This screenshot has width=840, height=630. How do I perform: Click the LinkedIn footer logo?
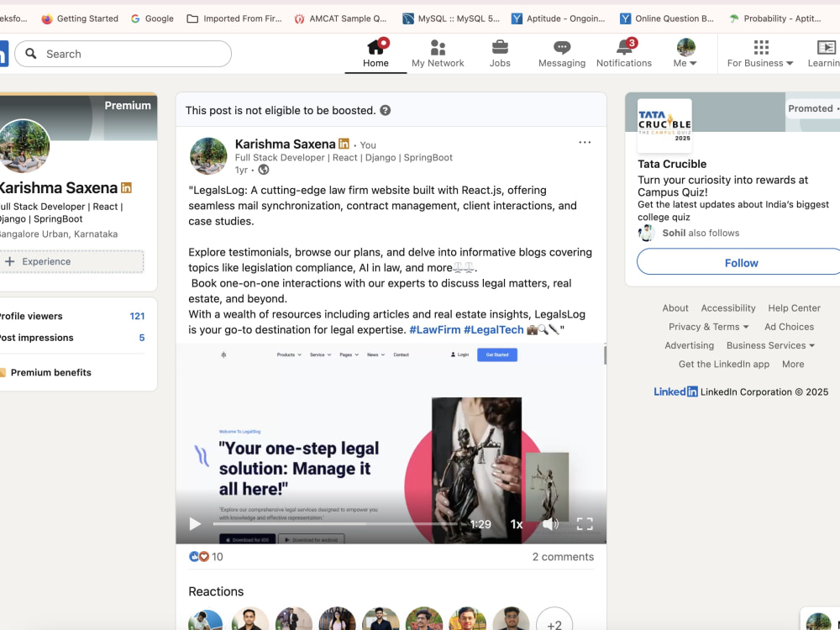click(675, 391)
